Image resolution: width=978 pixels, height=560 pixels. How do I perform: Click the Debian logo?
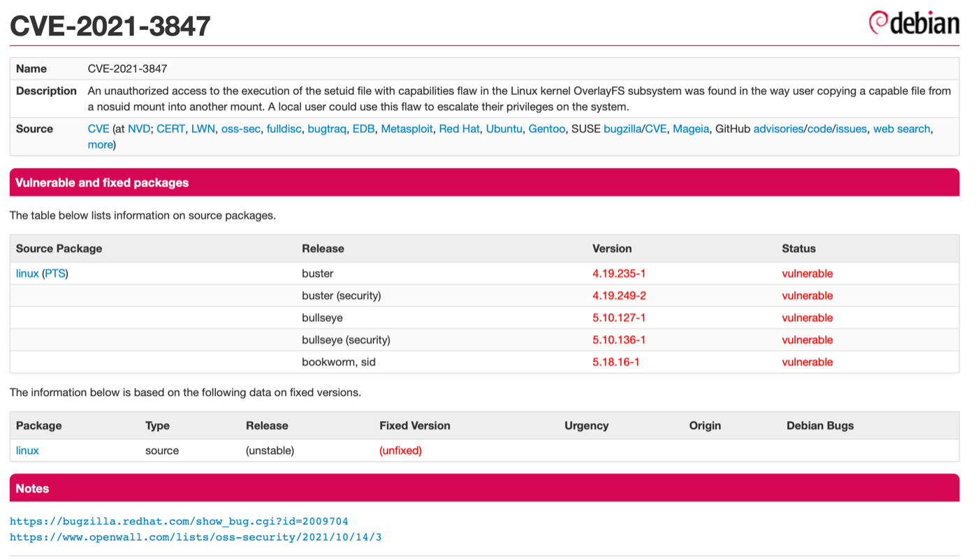pos(914,22)
